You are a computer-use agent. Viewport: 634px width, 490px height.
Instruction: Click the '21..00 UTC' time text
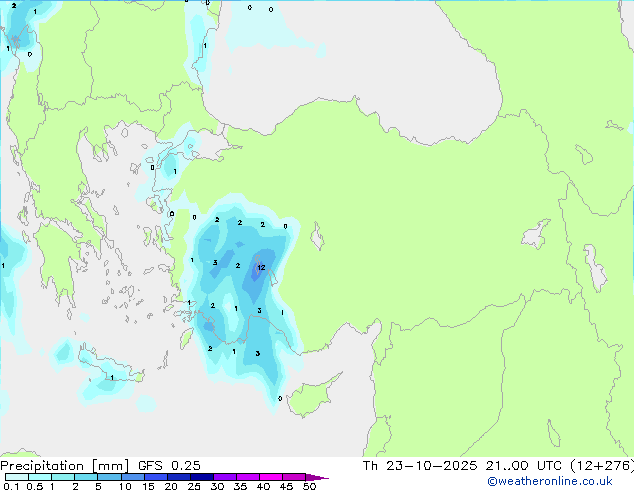tap(524, 466)
